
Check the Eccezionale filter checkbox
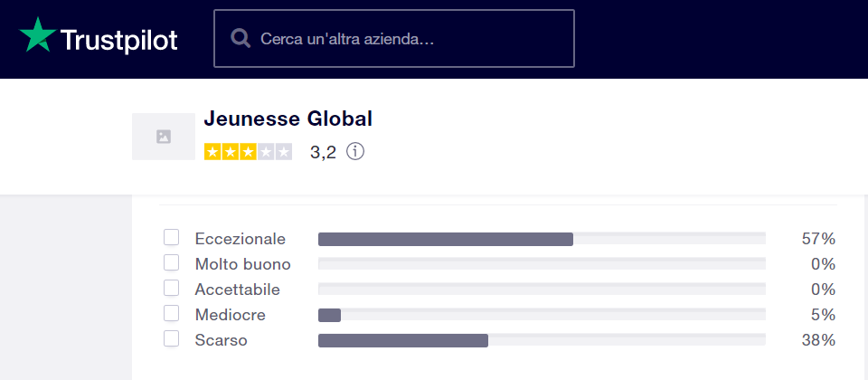[x=172, y=237]
